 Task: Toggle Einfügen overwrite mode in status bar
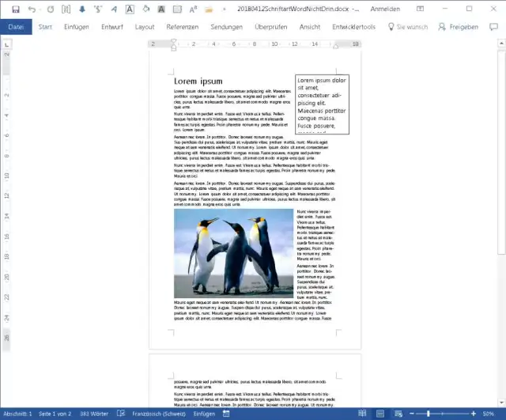204,414
